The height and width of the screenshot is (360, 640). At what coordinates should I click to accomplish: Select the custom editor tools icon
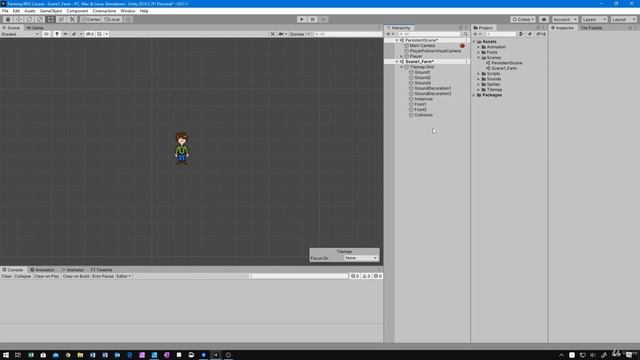[72, 19]
